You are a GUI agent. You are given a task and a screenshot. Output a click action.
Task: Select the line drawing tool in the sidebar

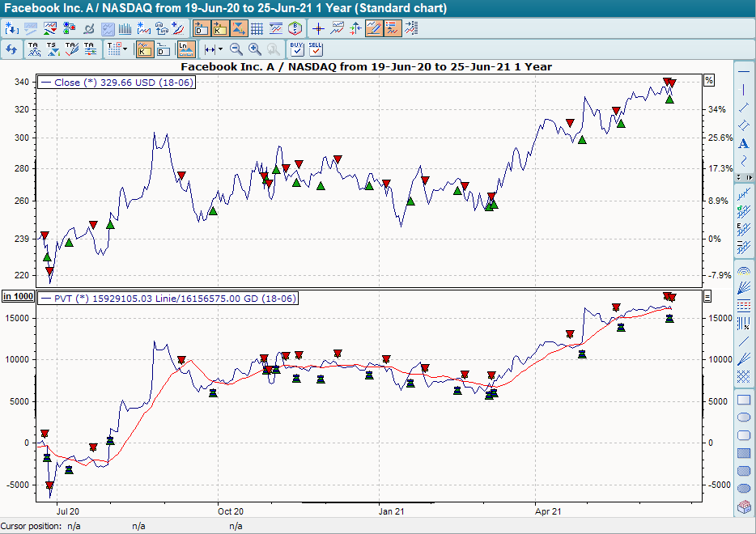point(744,106)
